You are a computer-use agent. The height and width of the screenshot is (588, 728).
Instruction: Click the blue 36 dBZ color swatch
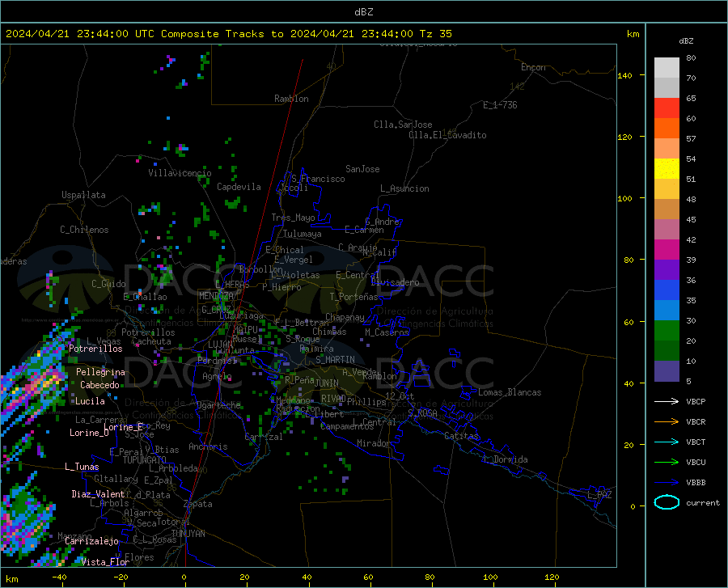tap(667, 290)
